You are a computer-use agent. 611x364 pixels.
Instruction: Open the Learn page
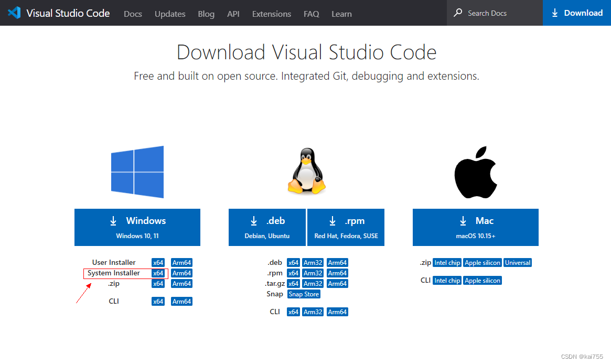342,14
